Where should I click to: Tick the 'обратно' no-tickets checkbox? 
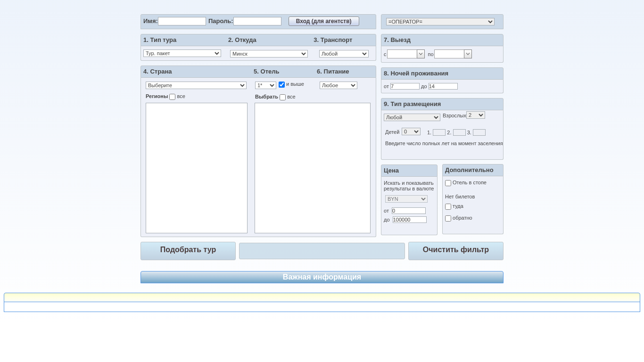[x=448, y=219]
